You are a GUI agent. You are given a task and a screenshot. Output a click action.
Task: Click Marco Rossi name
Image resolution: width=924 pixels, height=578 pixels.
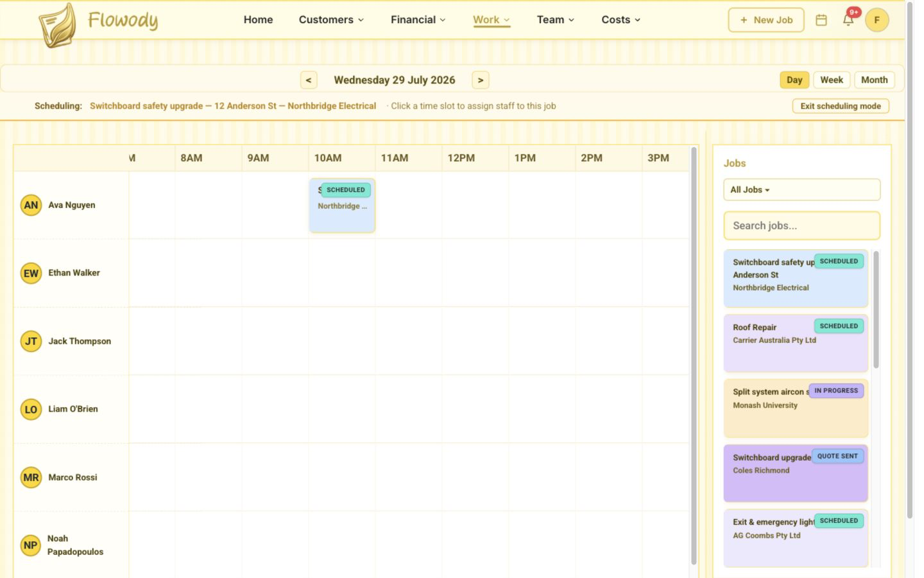[73, 477]
